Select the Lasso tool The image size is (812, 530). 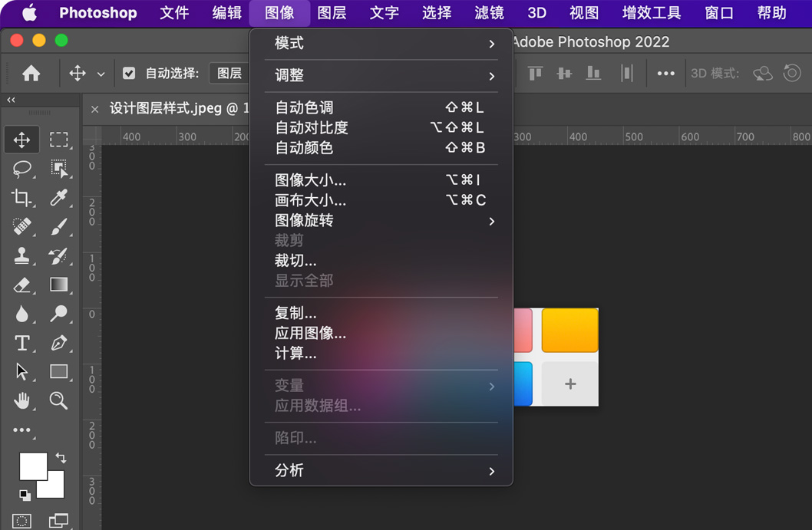tap(21, 169)
